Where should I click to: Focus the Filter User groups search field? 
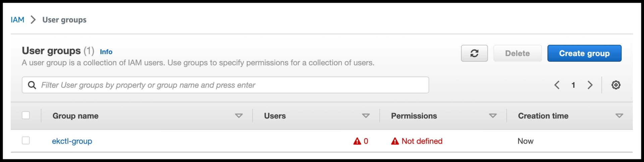tap(225, 85)
